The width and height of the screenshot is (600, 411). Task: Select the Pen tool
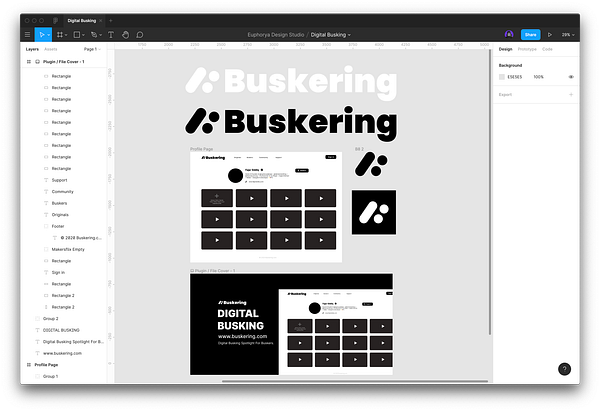coord(94,35)
